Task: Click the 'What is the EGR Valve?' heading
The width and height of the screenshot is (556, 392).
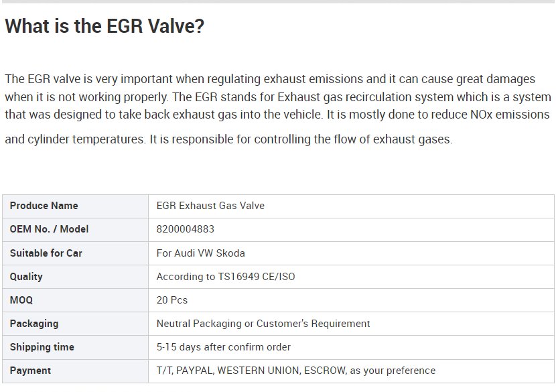Action: point(105,26)
